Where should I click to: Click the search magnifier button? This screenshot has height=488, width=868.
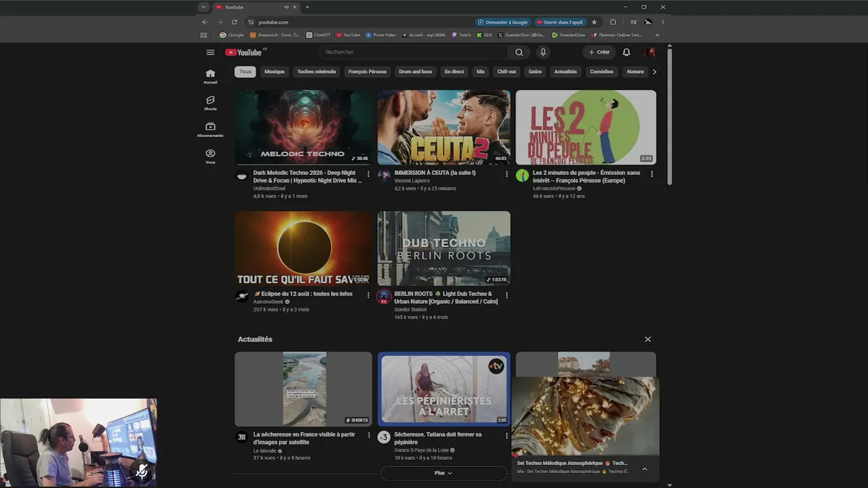(x=519, y=52)
